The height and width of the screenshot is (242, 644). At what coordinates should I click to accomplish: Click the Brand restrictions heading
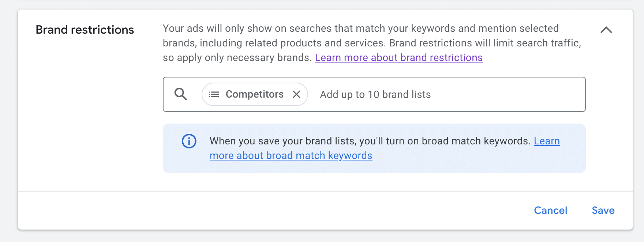tap(85, 29)
